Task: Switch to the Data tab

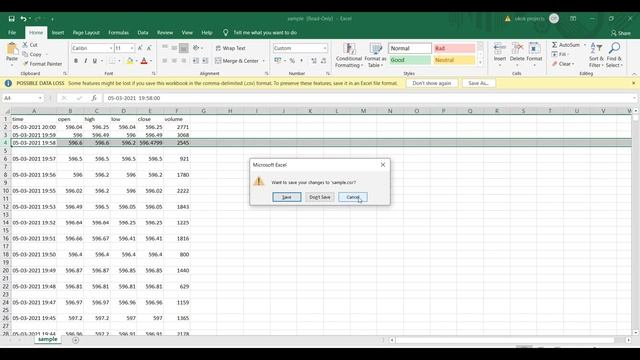Action: pos(143,33)
